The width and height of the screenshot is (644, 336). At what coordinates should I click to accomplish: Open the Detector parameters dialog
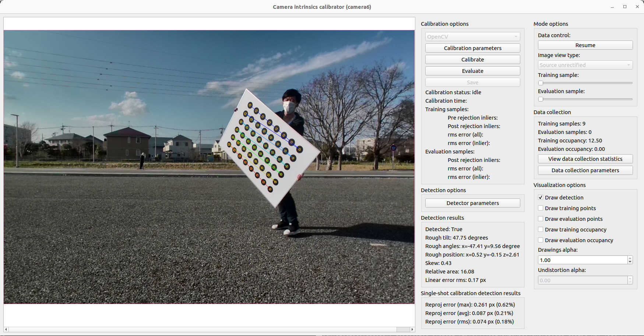(x=472, y=203)
